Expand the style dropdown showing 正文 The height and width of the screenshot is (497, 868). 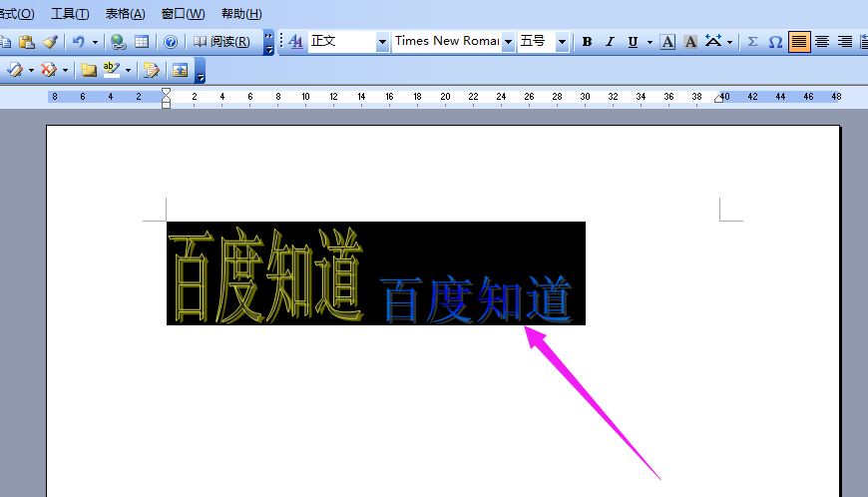[x=382, y=42]
